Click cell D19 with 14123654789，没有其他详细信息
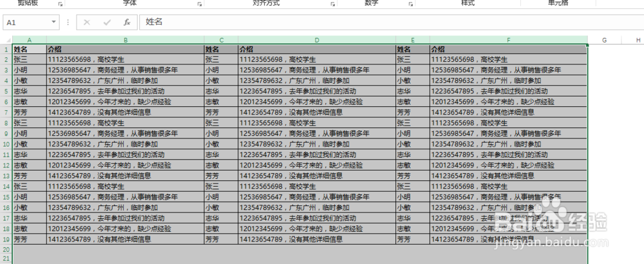The image size is (644, 264). 317,239
